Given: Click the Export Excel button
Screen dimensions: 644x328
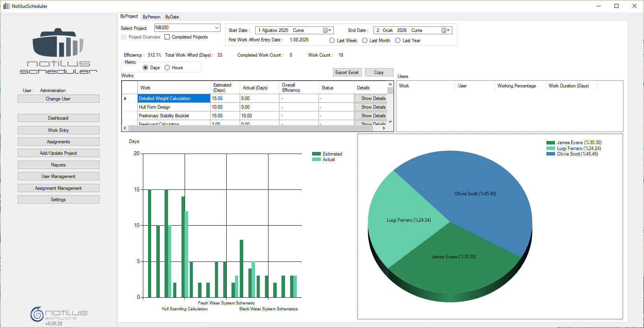Looking at the screenshot, I should pyautogui.click(x=347, y=72).
